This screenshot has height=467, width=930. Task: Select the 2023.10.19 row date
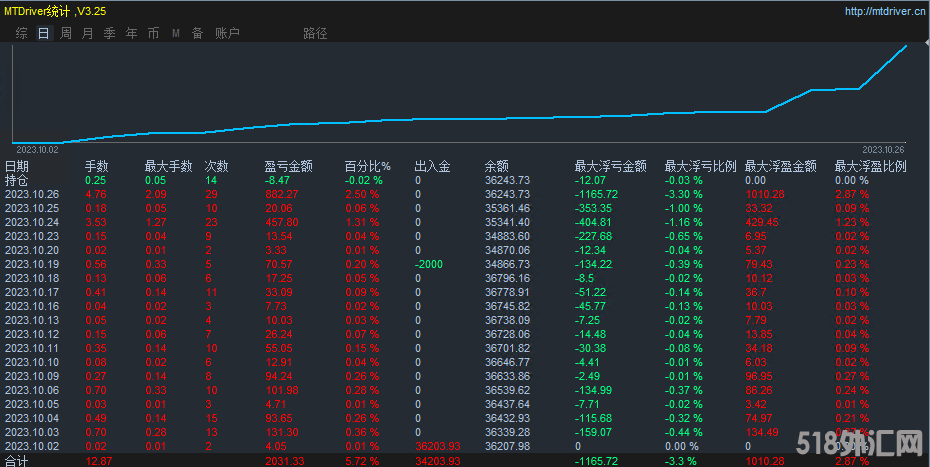click(x=32, y=264)
